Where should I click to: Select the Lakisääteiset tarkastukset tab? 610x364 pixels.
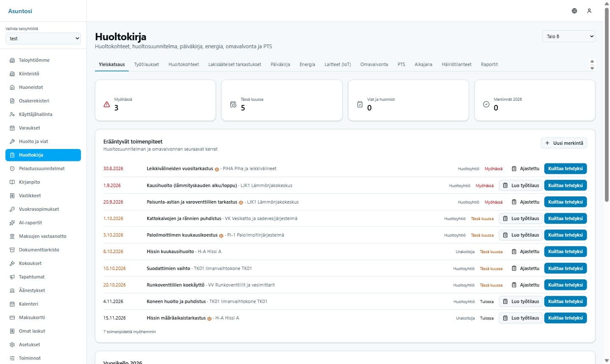click(235, 64)
